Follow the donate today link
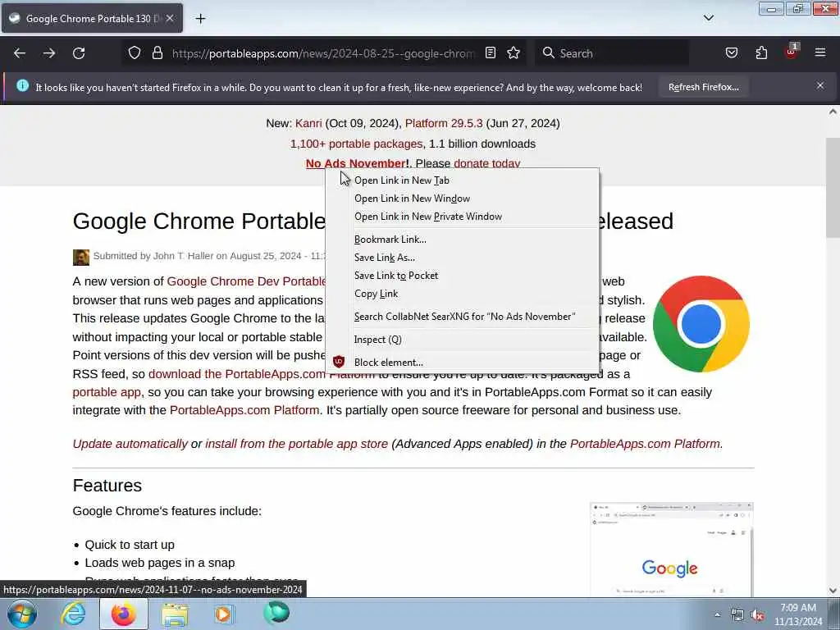The width and height of the screenshot is (840, 630). tap(487, 163)
